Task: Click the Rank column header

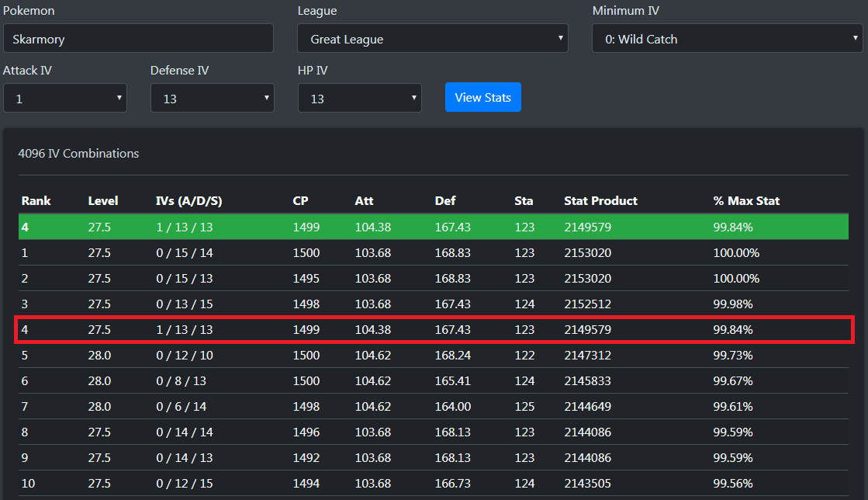Action: [x=36, y=200]
